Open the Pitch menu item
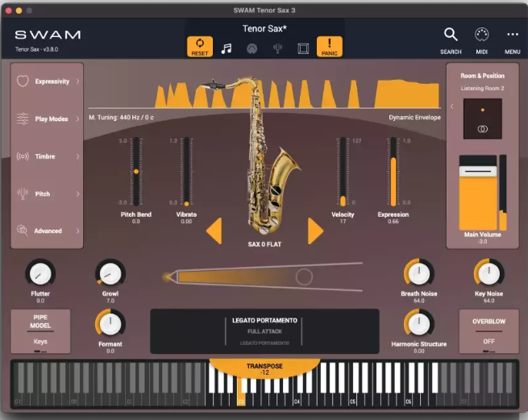The width and height of the screenshot is (528, 420). pyautogui.click(x=47, y=193)
